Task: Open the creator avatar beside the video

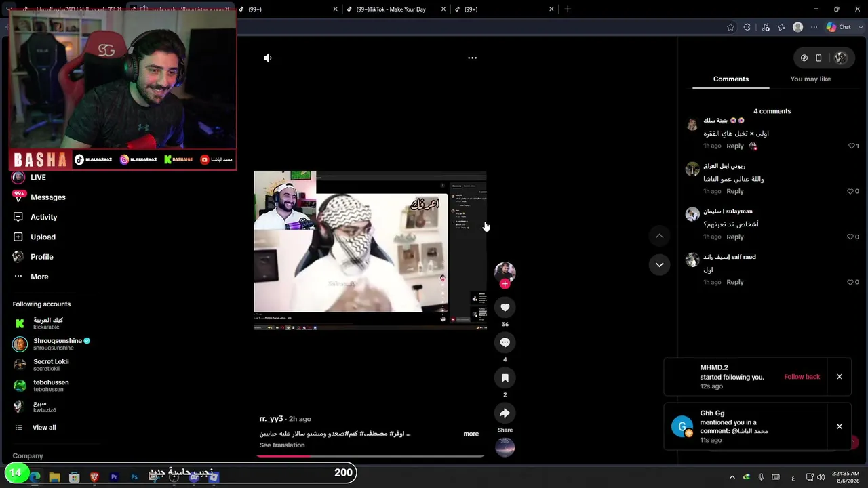Action: (x=505, y=272)
